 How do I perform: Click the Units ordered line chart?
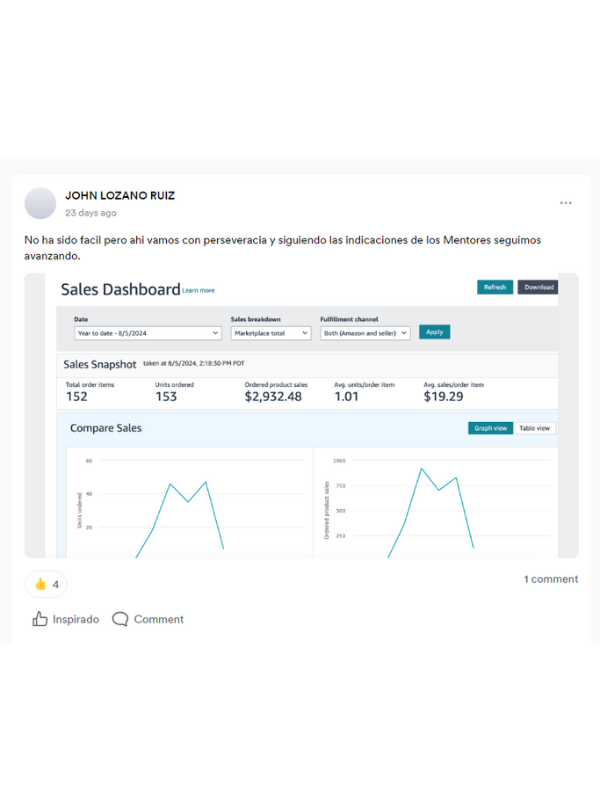[189, 503]
